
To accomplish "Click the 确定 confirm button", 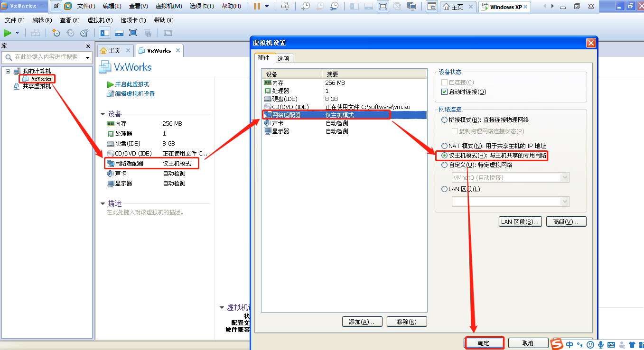I will 484,342.
